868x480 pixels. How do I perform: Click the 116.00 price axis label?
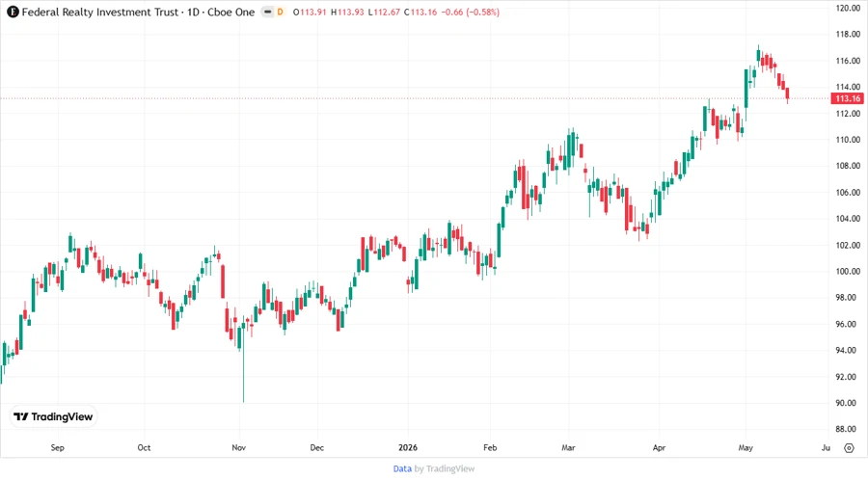848,61
